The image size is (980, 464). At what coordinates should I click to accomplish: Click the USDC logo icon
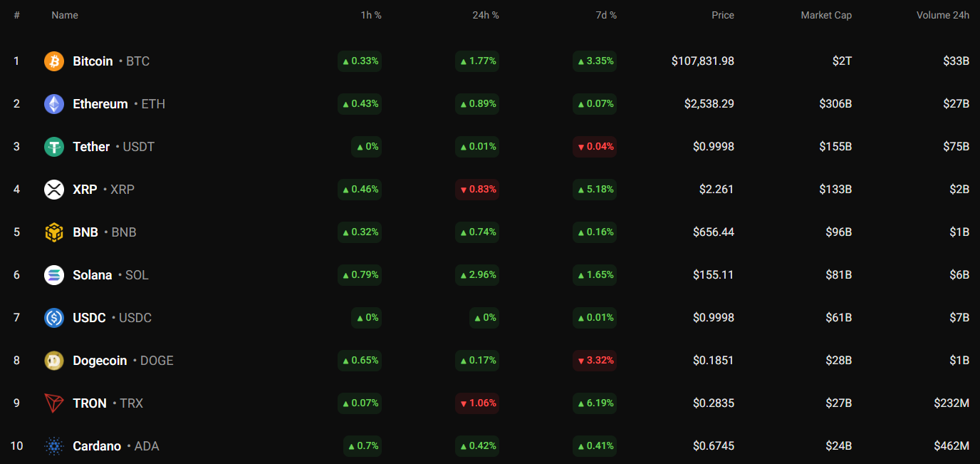tap(54, 318)
